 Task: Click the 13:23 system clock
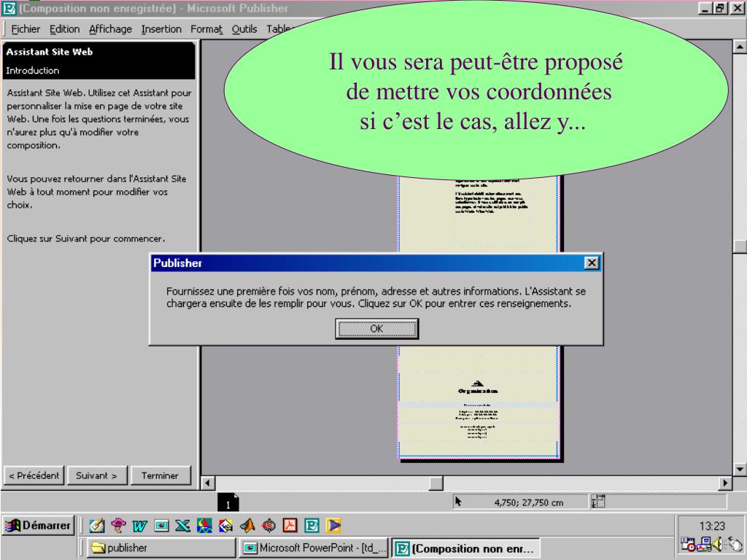point(712,526)
